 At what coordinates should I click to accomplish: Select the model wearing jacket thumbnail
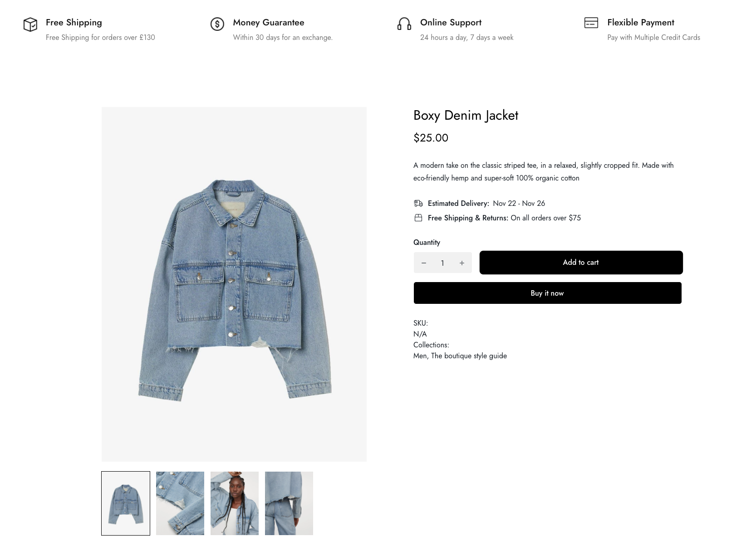235,503
